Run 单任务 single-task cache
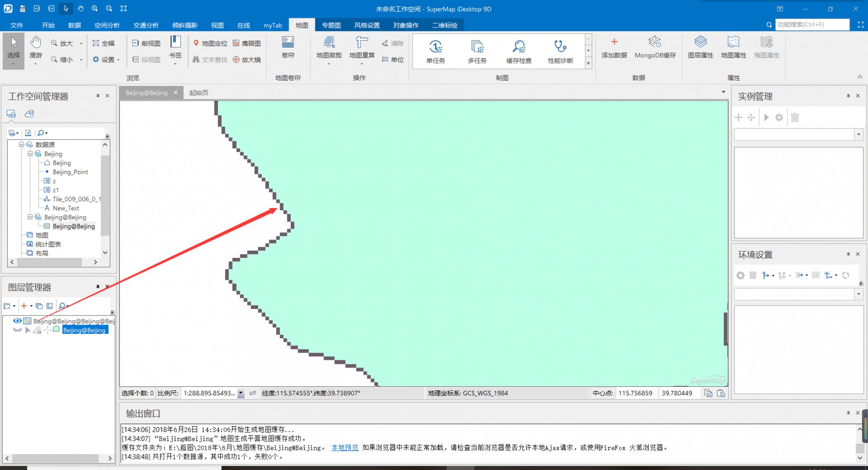The image size is (868, 470). click(x=435, y=51)
